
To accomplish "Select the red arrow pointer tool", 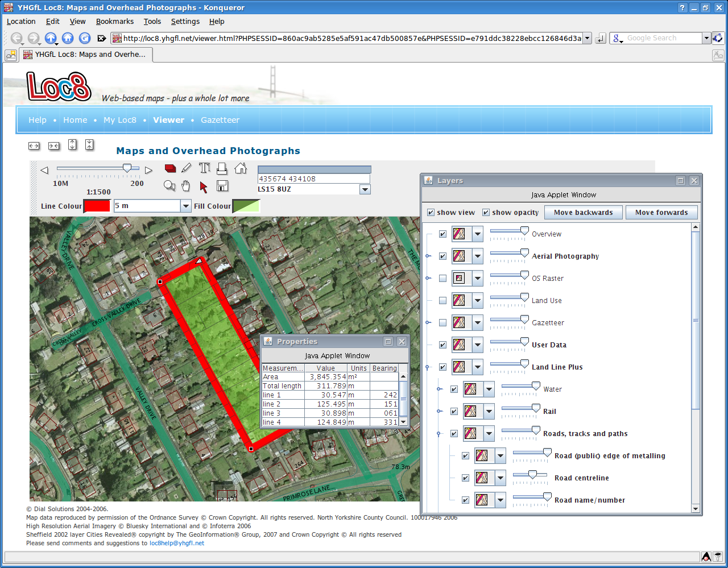I will (204, 186).
